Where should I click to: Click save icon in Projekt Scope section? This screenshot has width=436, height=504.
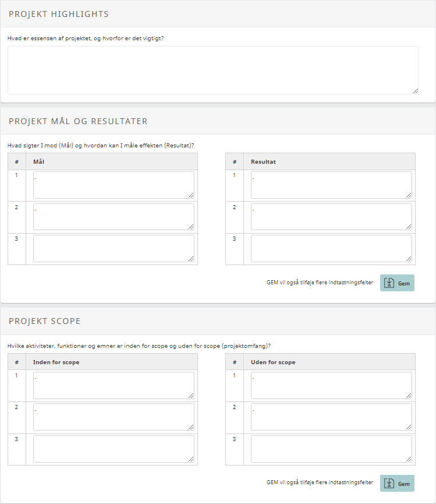[x=389, y=484]
